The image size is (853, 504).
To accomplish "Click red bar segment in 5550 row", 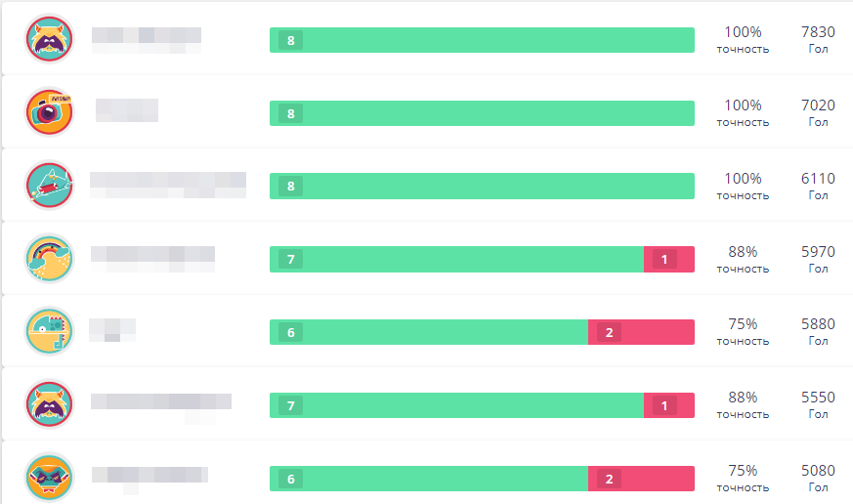I will click(669, 405).
